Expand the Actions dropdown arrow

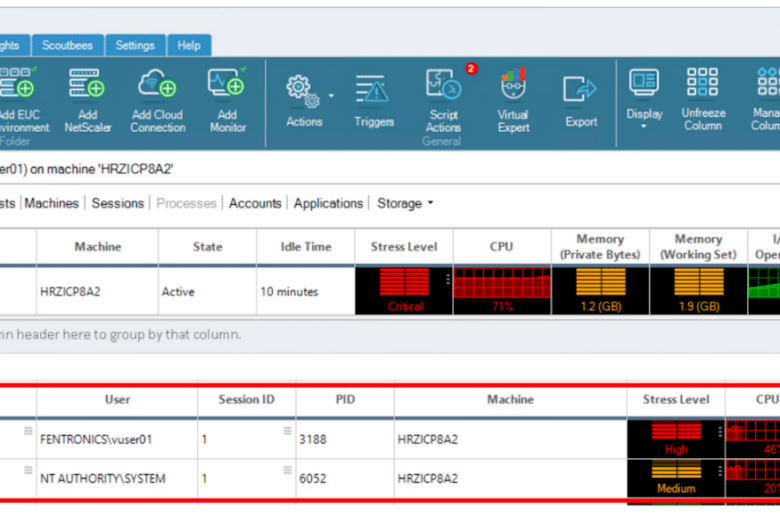(331, 95)
